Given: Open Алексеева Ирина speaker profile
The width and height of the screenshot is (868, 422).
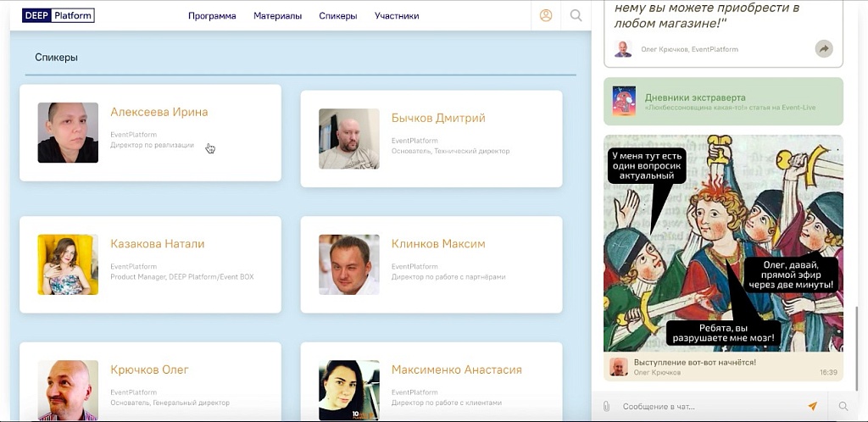Looking at the screenshot, I should pos(159,112).
